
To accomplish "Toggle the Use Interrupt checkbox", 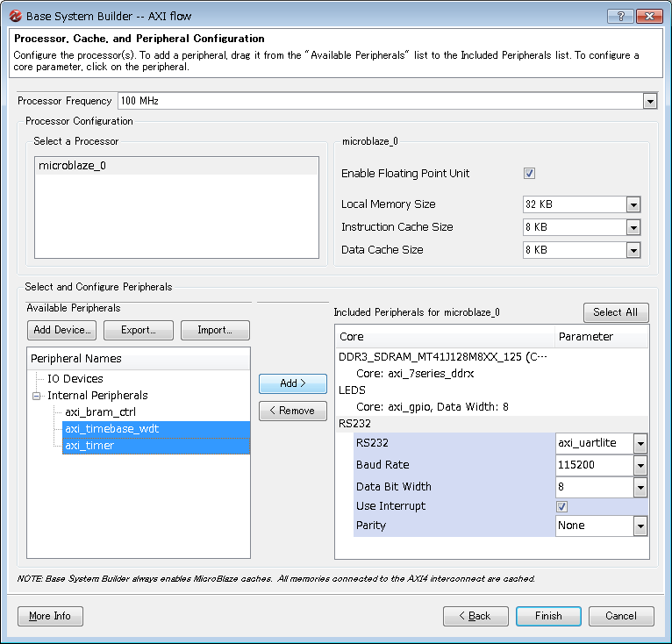I will pyautogui.click(x=561, y=506).
